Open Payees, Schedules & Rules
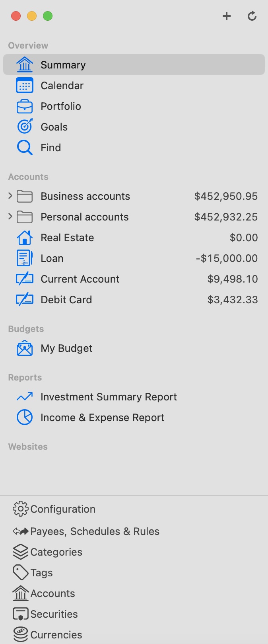The height and width of the screenshot is (644, 268). click(95, 531)
